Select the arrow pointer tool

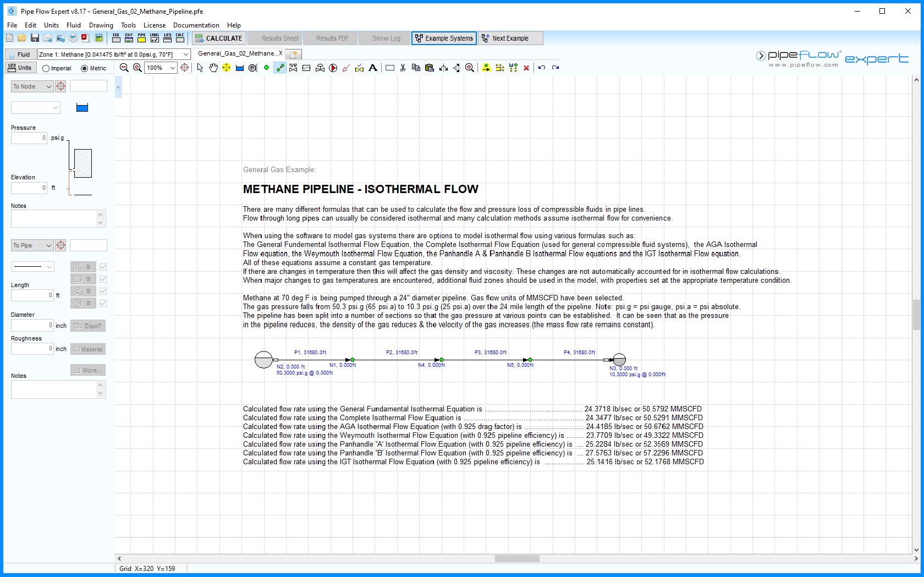(x=200, y=68)
